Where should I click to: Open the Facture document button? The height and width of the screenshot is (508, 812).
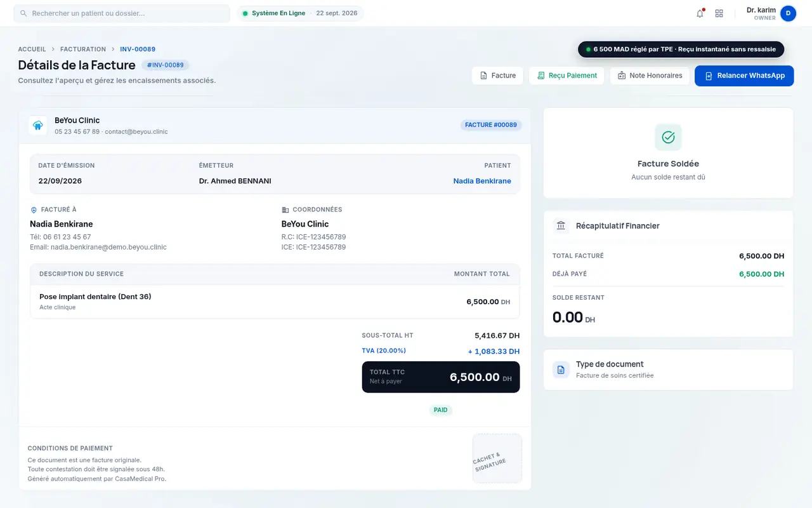497,76
